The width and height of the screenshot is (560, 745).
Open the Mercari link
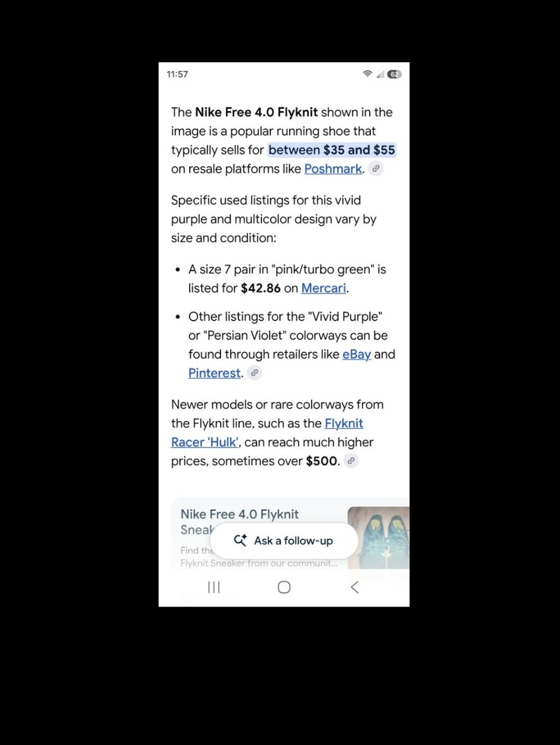click(x=324, y=288)
